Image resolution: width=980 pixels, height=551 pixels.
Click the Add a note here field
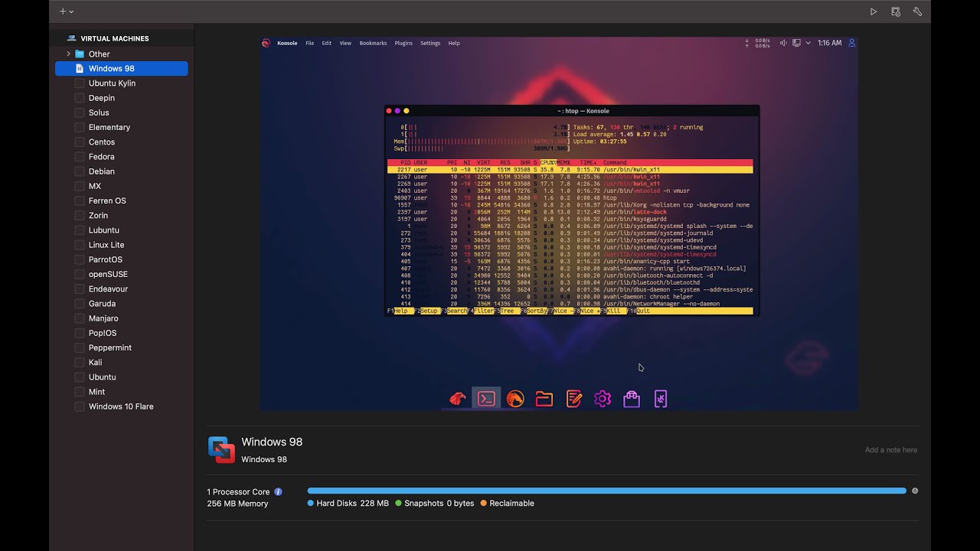(891, 450)
